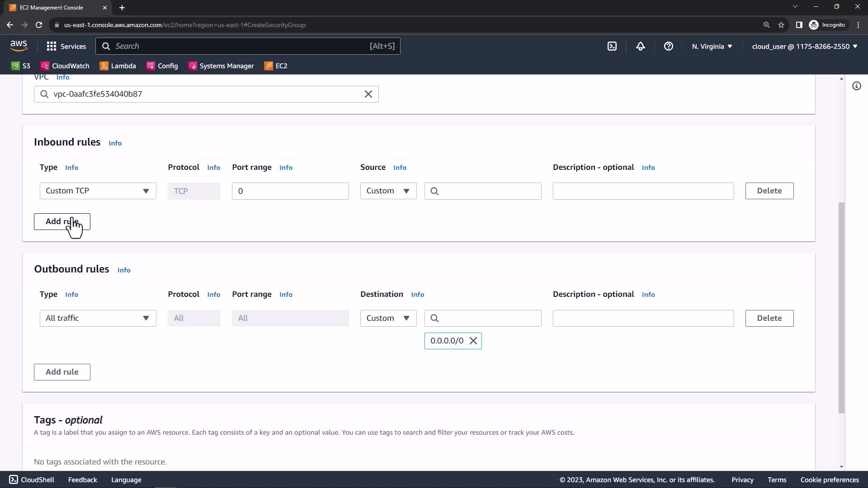Open the notifications bell
The height and width of the screenshot is (488, 868).
(x=640, y=46)
